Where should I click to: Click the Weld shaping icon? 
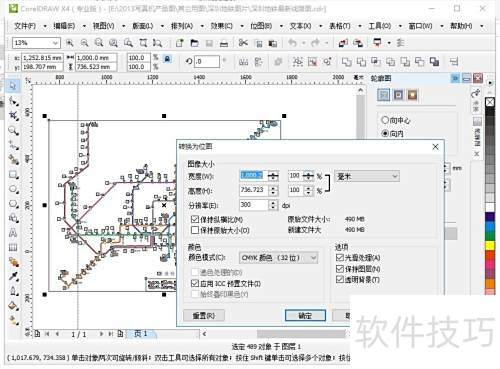pos(347,62)
